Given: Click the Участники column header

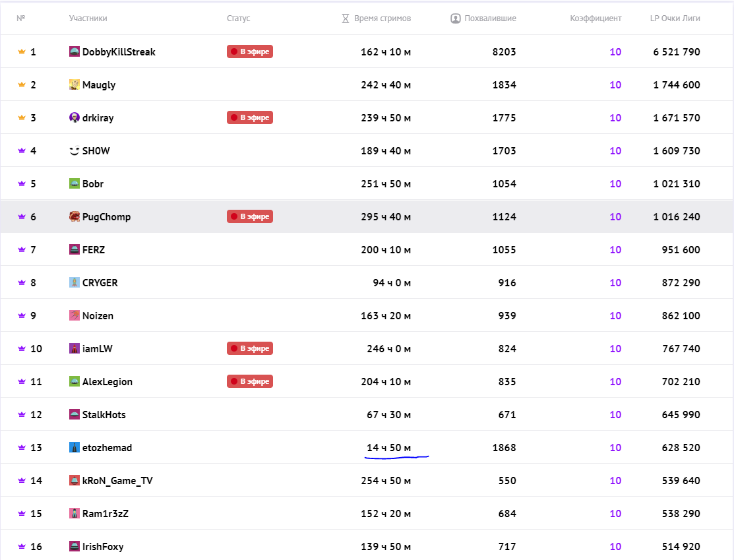Looking at the screenshot, I should 88,18.
